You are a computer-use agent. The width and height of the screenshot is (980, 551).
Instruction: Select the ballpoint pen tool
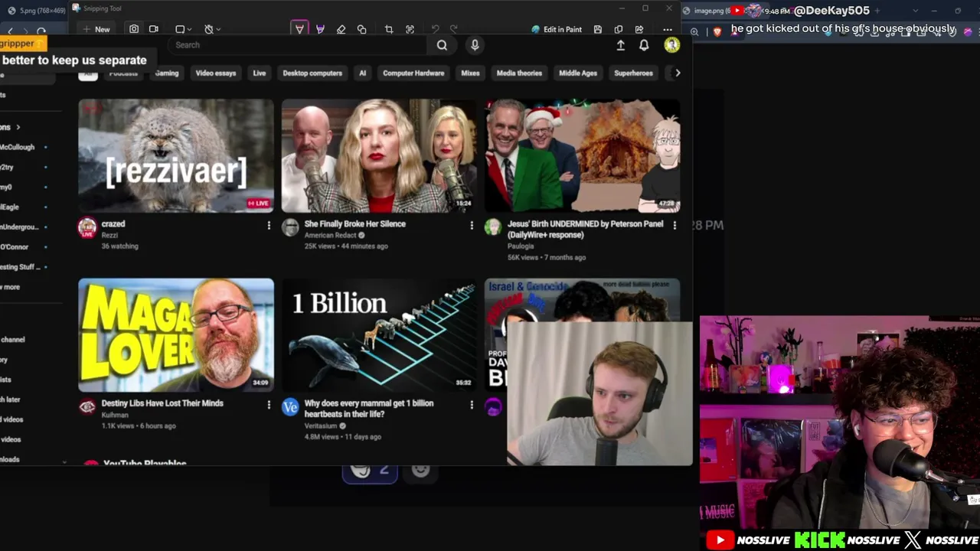tap(299, 29)
